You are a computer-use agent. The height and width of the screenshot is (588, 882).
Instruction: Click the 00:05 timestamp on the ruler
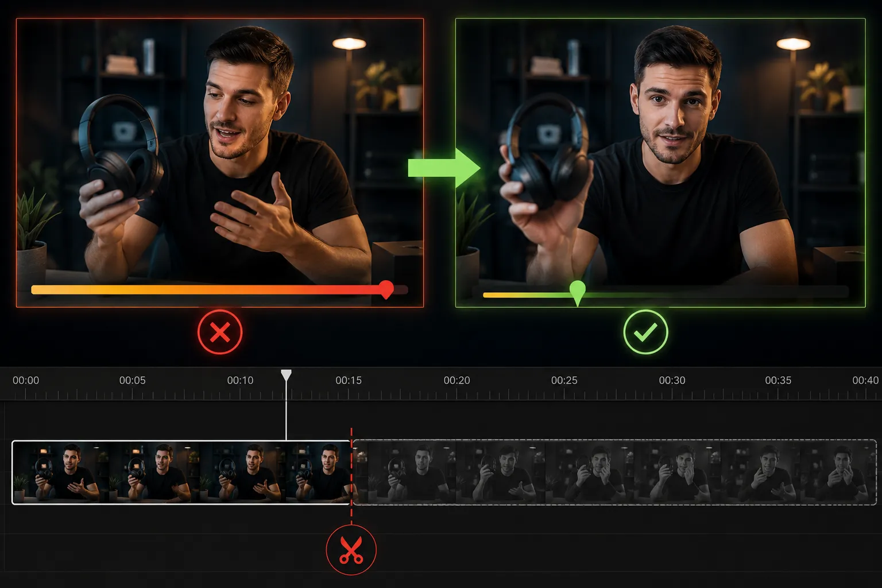point(132,380)
